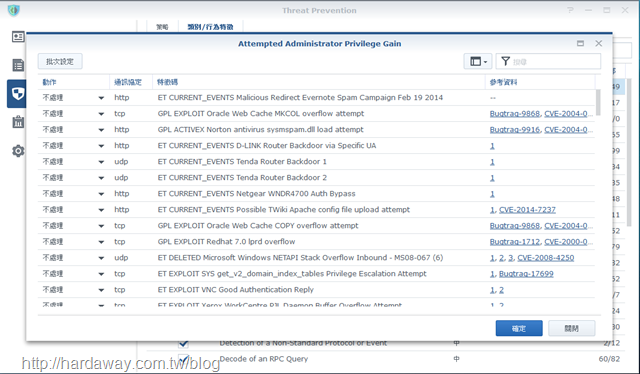The width and height of the screenshot is (640, 374).
Task: Open the Bugtraq-17699 reference link
Action: click(x=526, y=274)
